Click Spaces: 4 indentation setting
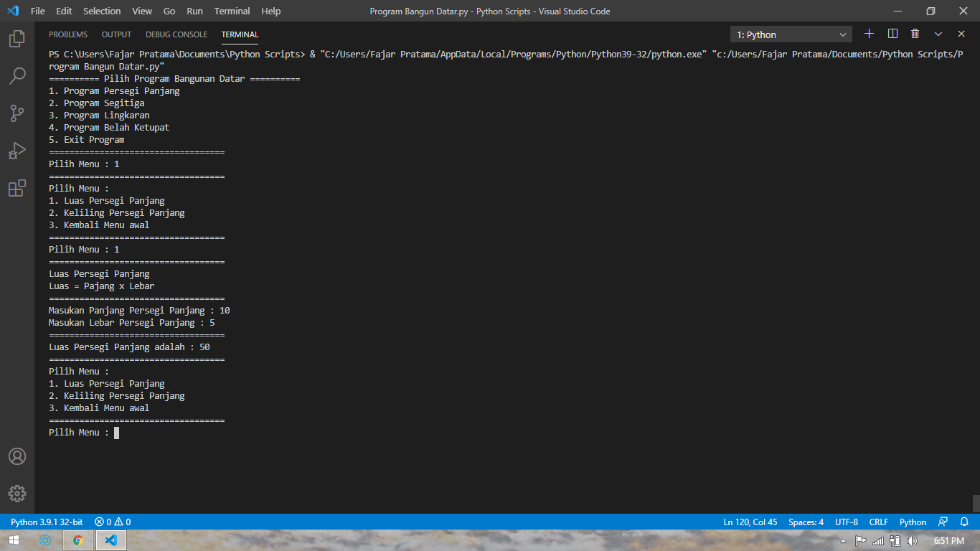Image resolution: width=980 pixels, height=551 pixels. tap(806, 522)
